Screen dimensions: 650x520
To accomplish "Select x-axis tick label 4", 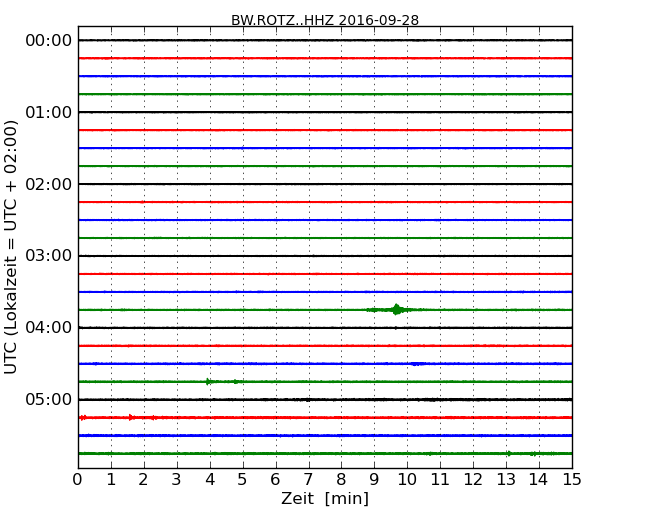I will point(210,480).
